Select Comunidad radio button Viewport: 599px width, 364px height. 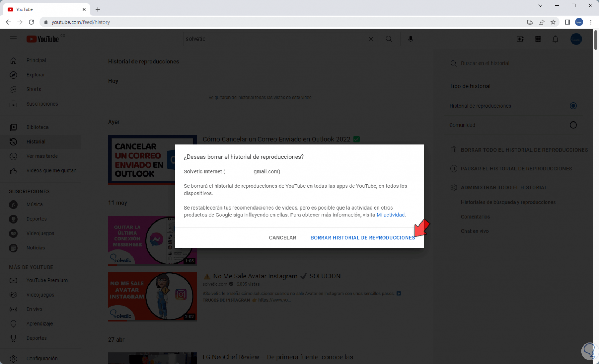573,125
